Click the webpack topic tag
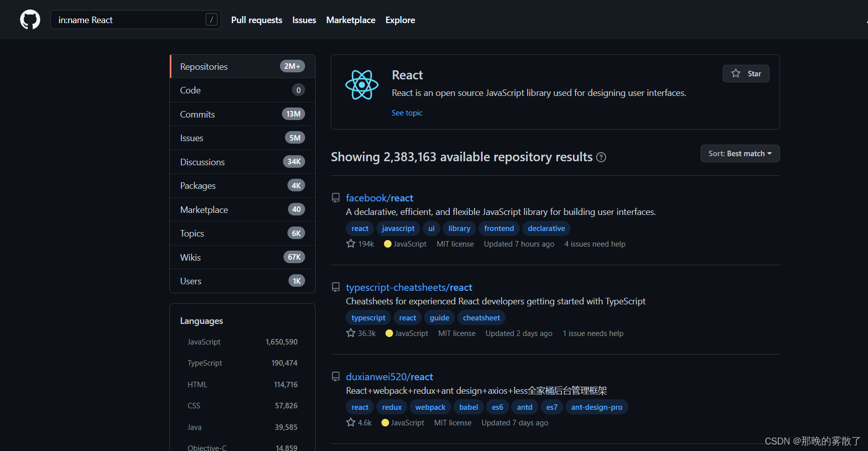This screenshot has width=868, height=451. [x=430, y=407]
